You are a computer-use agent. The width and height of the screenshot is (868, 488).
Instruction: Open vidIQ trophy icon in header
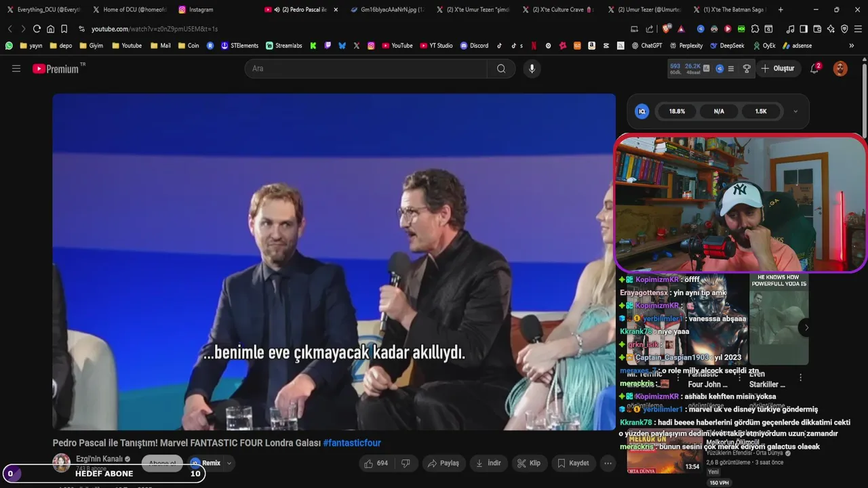pos(747,68)
